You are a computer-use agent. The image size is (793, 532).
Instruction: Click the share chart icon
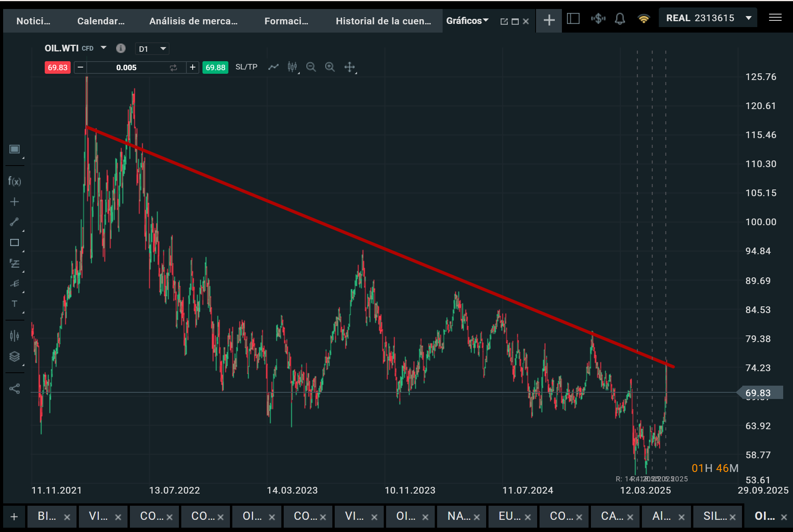click(15, 389)
